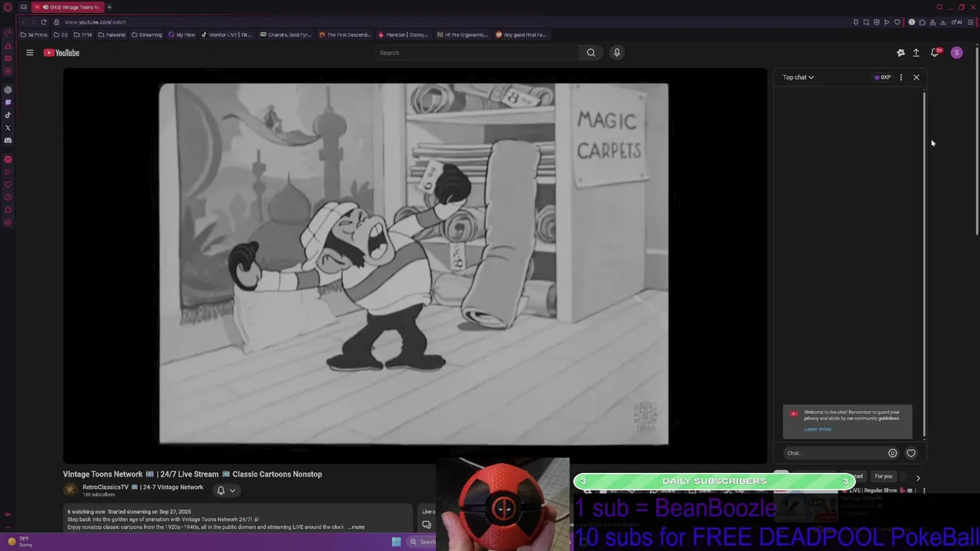This screenshot has height=551, width=980.
Task: Open the Chandra, Solid Pyr... bookmark
Action: [x=286, y=34]
